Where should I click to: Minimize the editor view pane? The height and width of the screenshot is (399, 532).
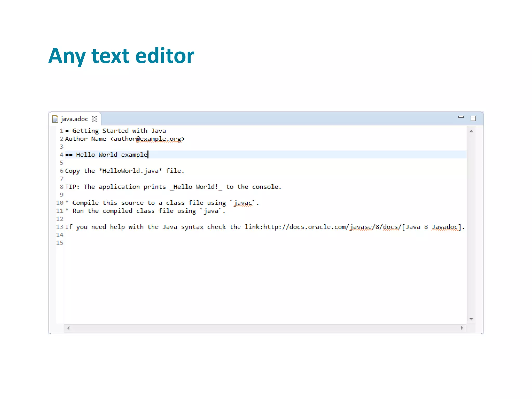[x=461, y=117]
